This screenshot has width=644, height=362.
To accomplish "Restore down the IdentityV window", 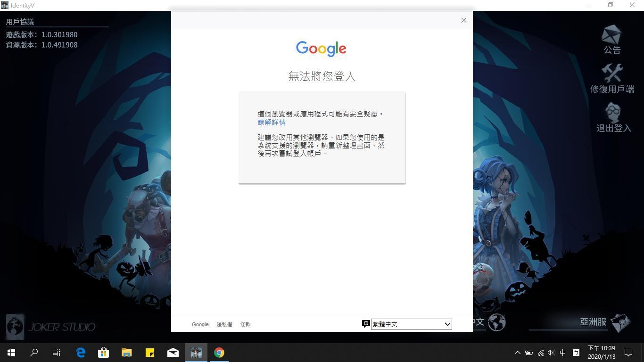I will tap(611, 5).
